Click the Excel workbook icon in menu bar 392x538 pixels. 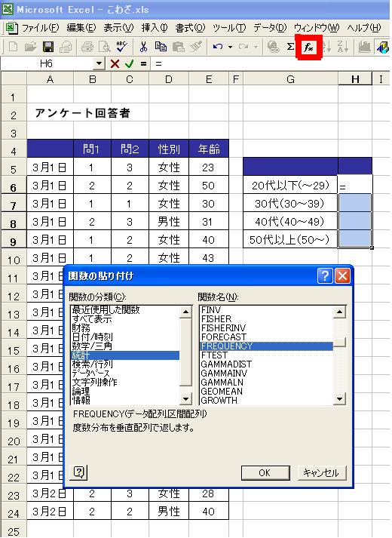(x=11, y=28)
